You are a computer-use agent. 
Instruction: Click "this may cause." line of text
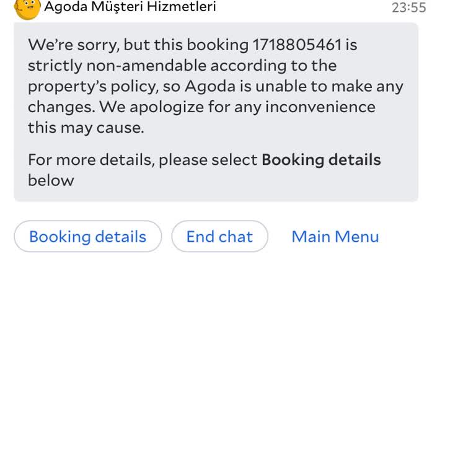(x=86, y=127)
